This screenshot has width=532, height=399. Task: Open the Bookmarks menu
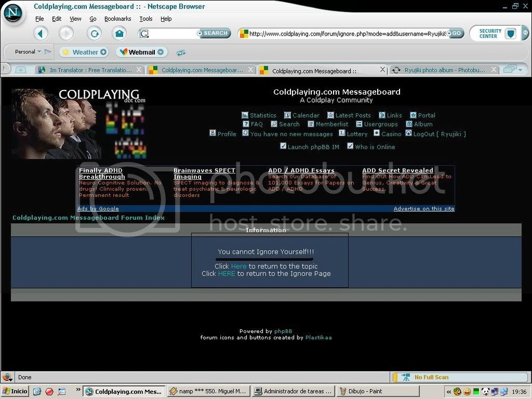click(118, 19)
